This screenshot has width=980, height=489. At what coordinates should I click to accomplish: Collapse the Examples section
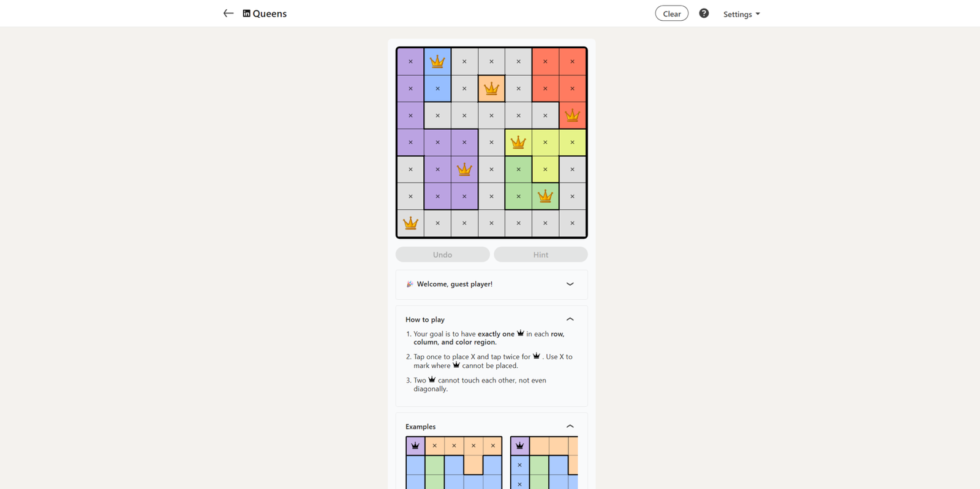pos(570,427)
